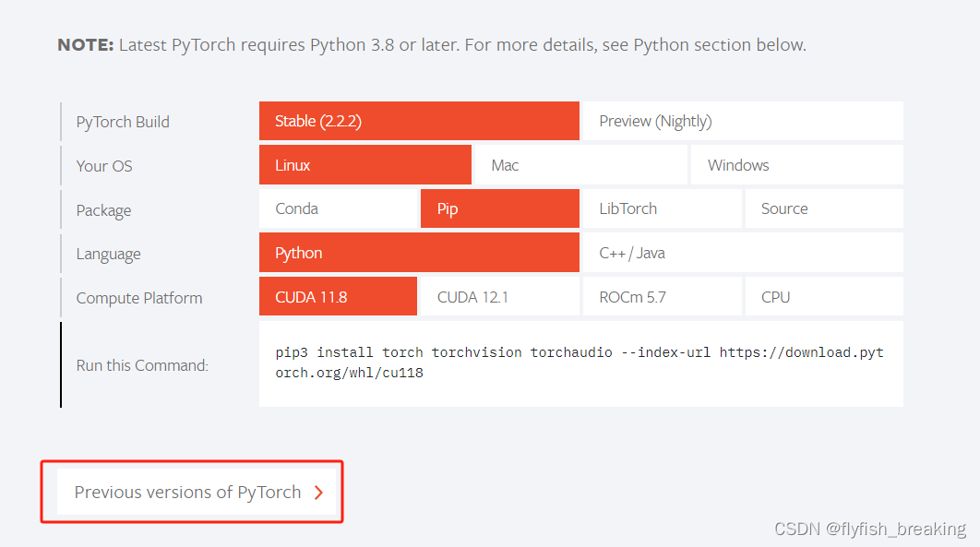Pick Mac as the operating system

click(x=580, y=165)
